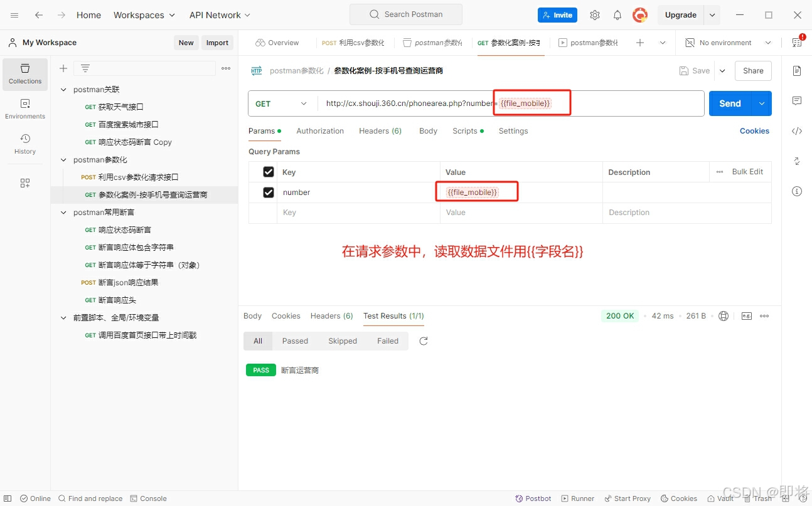Go forward with the right arrow icon
812x506 pixels.
pos(61,15)
